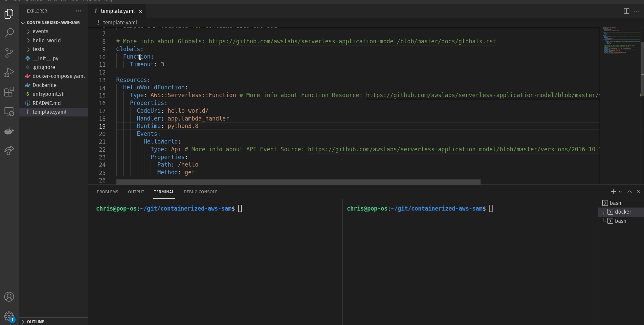Click the Resources key

coord(131,80)
